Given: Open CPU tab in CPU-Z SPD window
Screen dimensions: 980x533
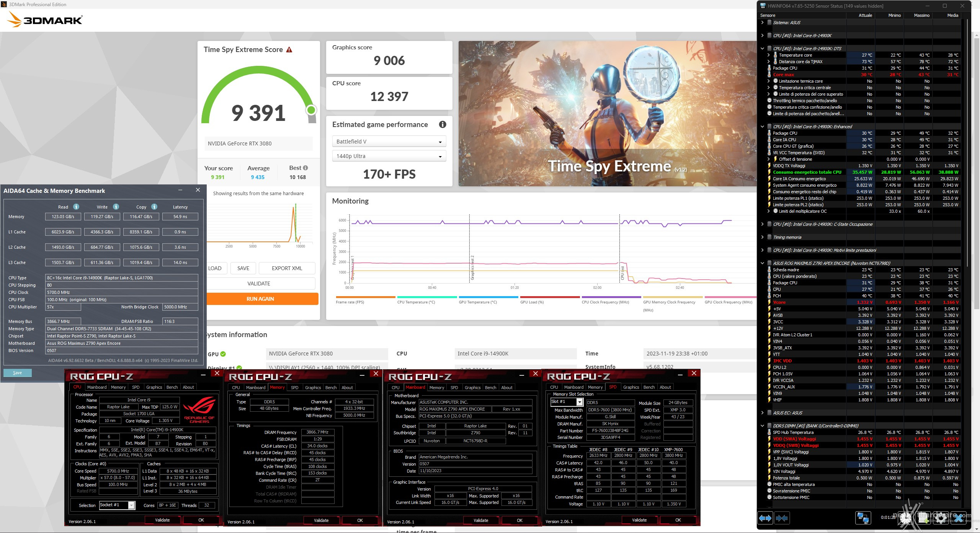Looking at the screenshot, I should point(554,387).
